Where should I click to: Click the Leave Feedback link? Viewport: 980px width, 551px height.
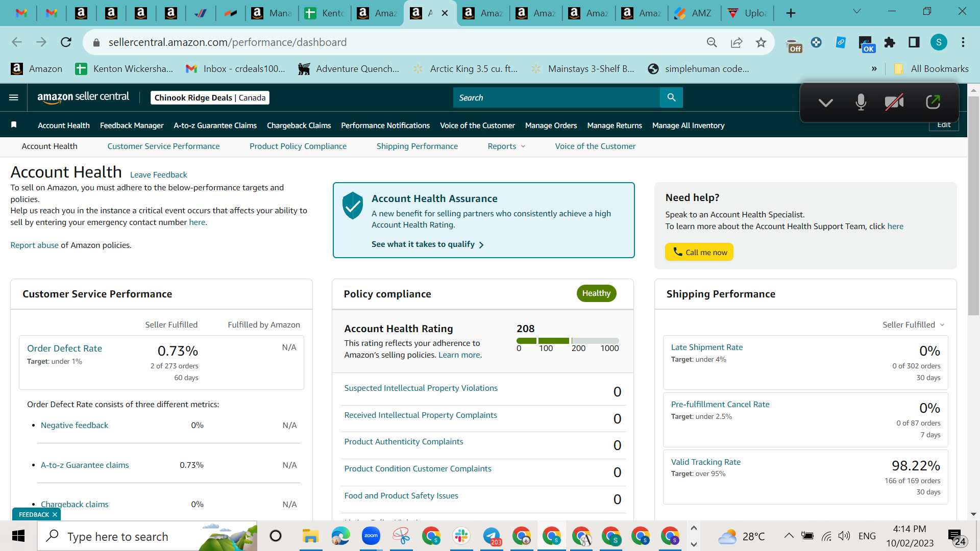tap(158, 175)
